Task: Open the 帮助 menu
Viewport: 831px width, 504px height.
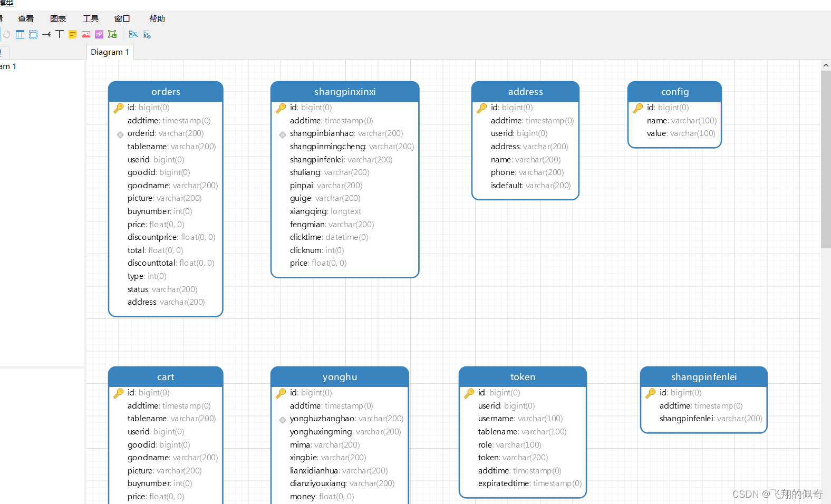Action: (157, 19)
